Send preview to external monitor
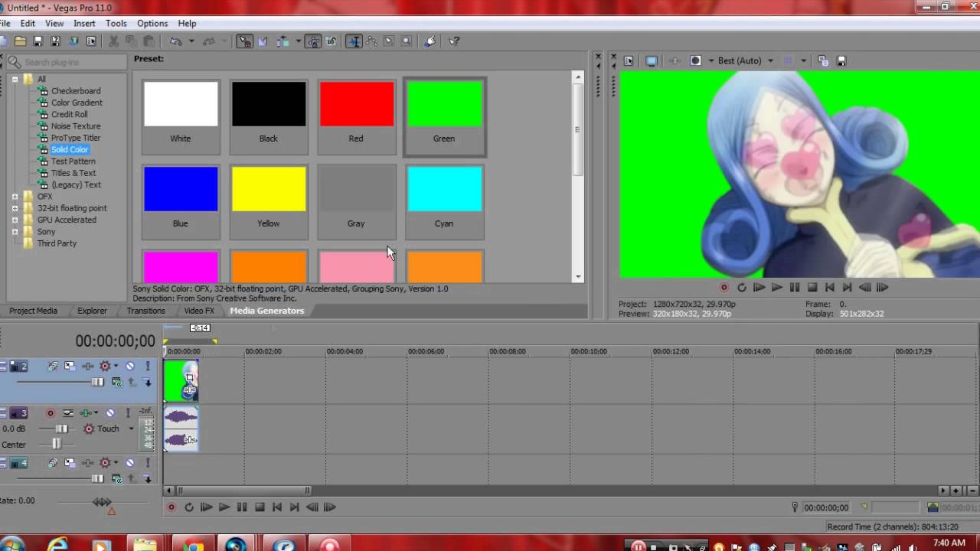Screen dimensions: 980x551 click(652, 60)
